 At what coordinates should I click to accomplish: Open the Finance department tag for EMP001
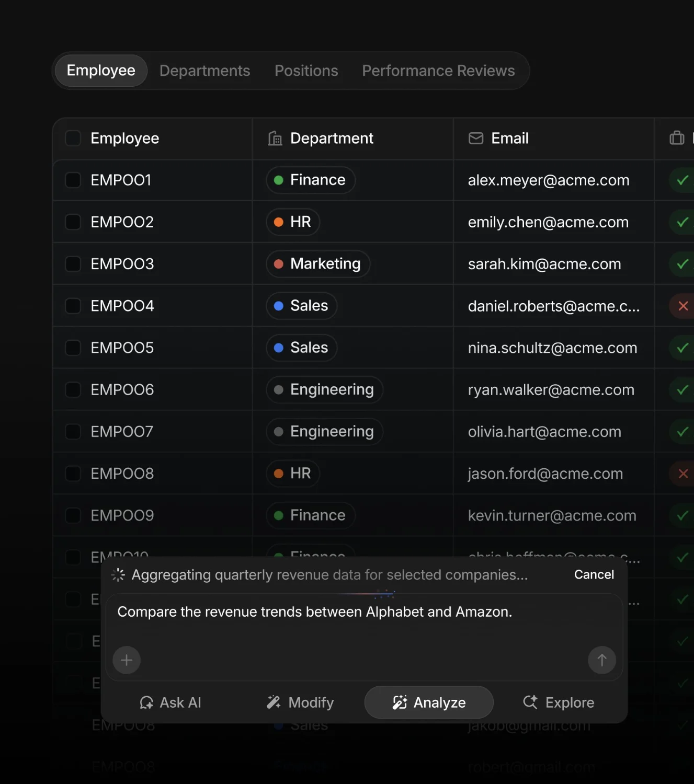coord(311,180)
